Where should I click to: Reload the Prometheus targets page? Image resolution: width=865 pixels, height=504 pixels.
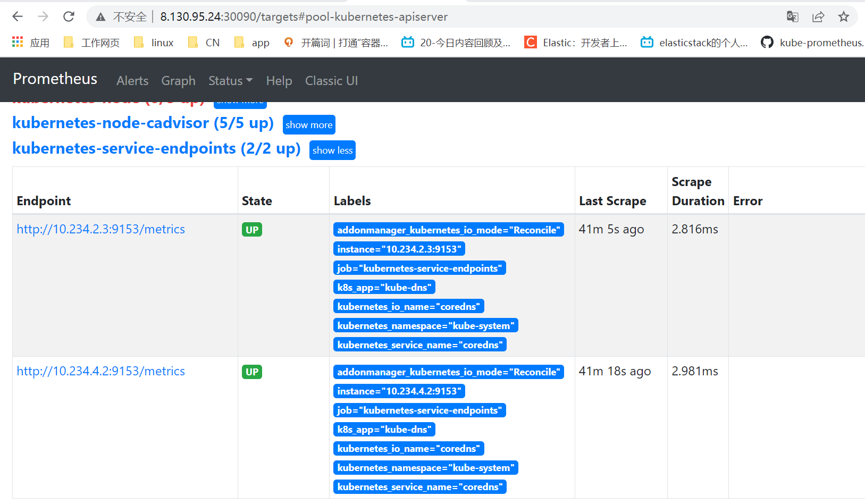[69, 16]
